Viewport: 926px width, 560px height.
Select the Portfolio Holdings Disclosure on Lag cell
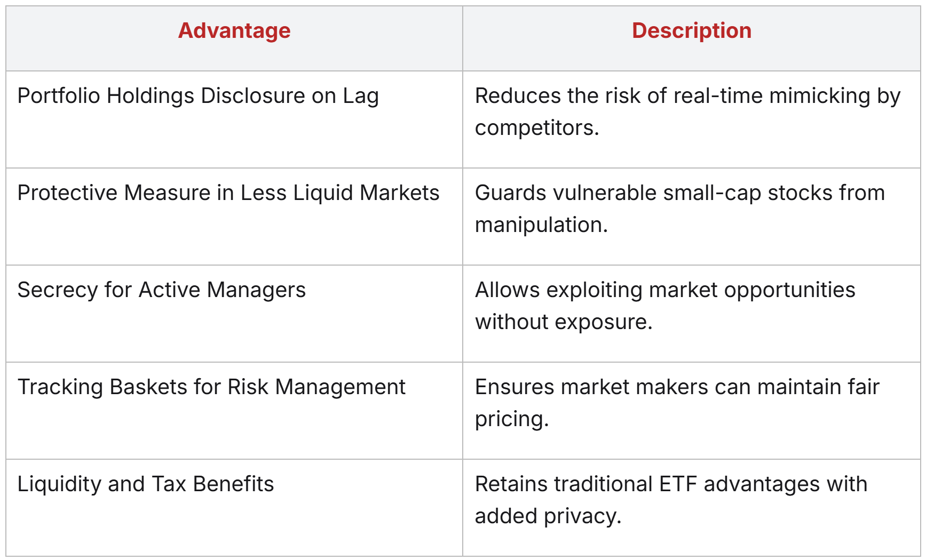198,96
